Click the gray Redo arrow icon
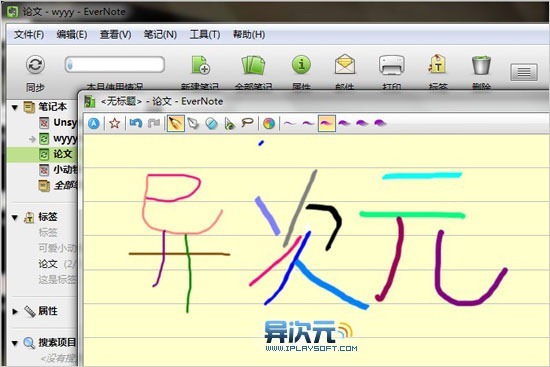The image size is (550, 367). (x=154, y=123)
